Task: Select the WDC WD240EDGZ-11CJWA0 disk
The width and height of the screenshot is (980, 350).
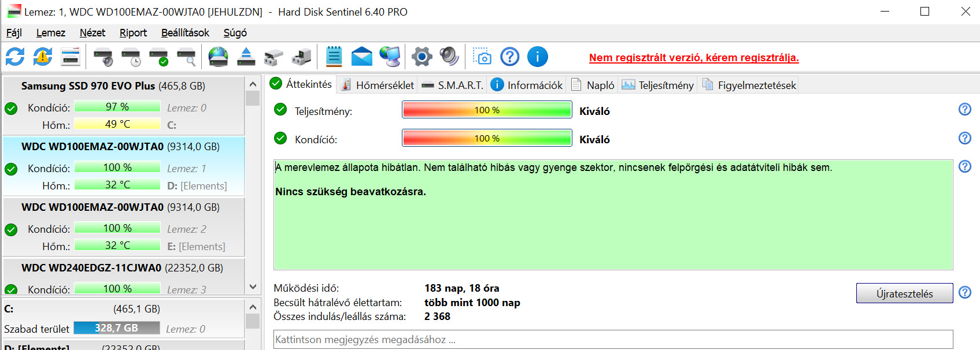Action: (124, 276)
